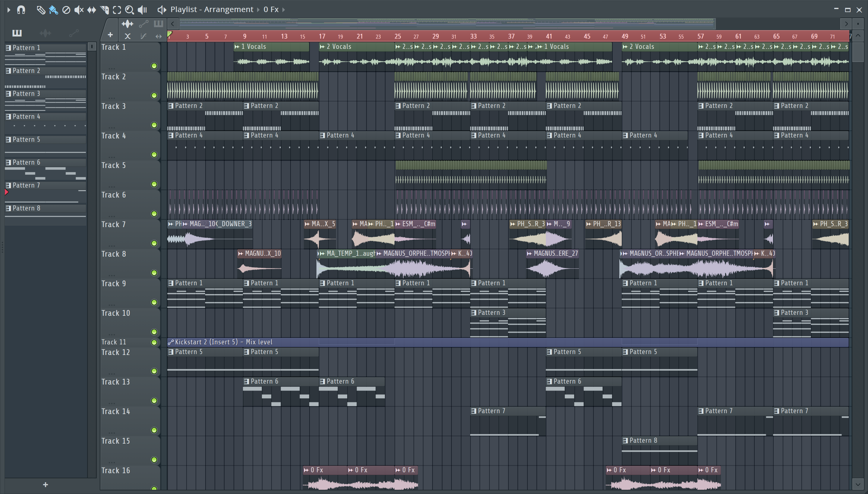Switch clip focus to audio clips
Screen dimensions: 868x494
[x=127, y=24]
